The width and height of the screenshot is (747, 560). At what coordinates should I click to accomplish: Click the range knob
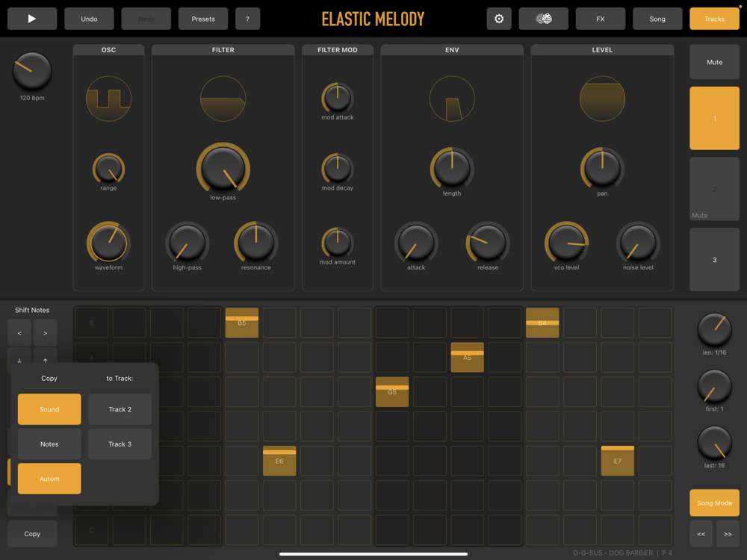(x=108, y=169)
